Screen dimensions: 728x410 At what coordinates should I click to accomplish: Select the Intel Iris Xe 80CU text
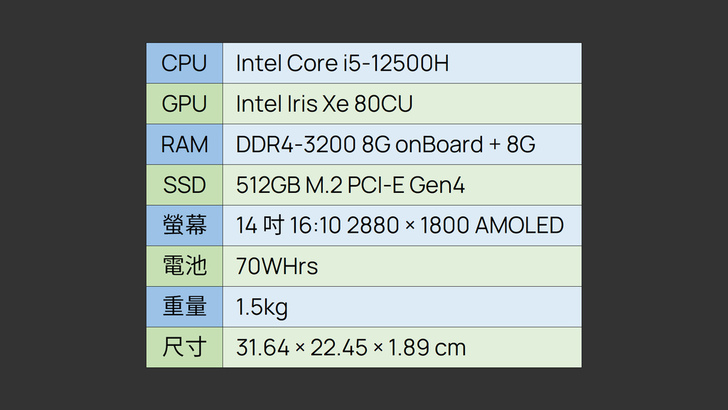[324, 104]
